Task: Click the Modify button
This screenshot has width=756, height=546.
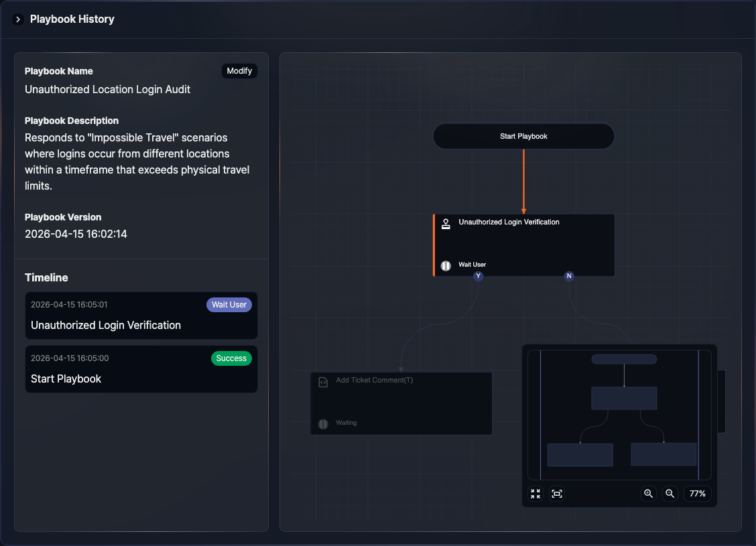Action: 239,71
